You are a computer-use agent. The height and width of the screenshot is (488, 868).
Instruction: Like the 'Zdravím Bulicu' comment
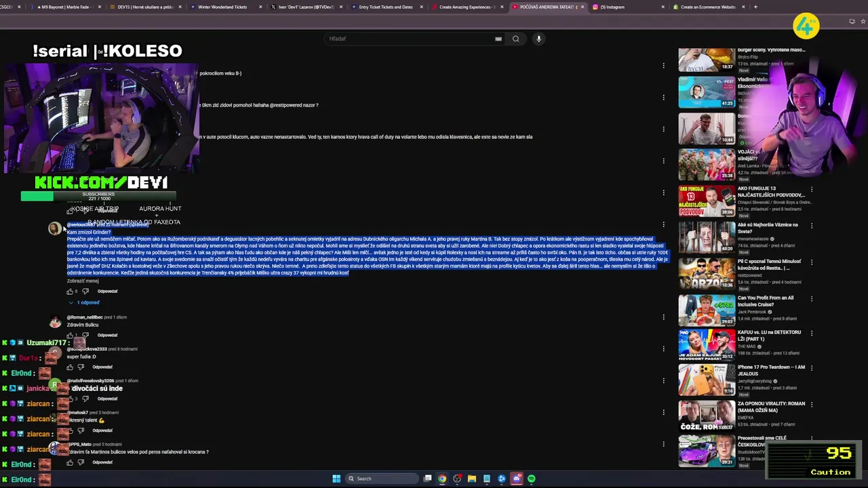[70, 335]
